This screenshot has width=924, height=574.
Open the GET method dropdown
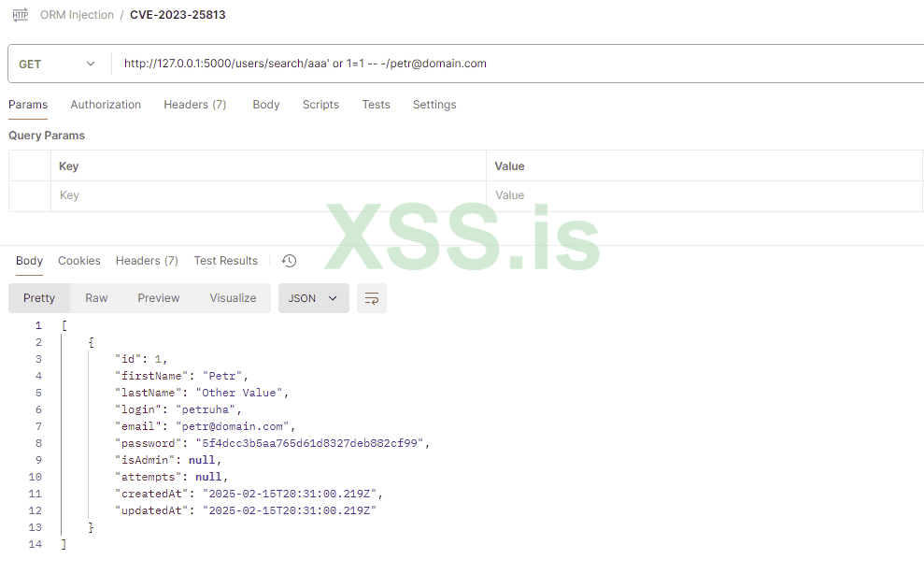[x=58, y=64]
